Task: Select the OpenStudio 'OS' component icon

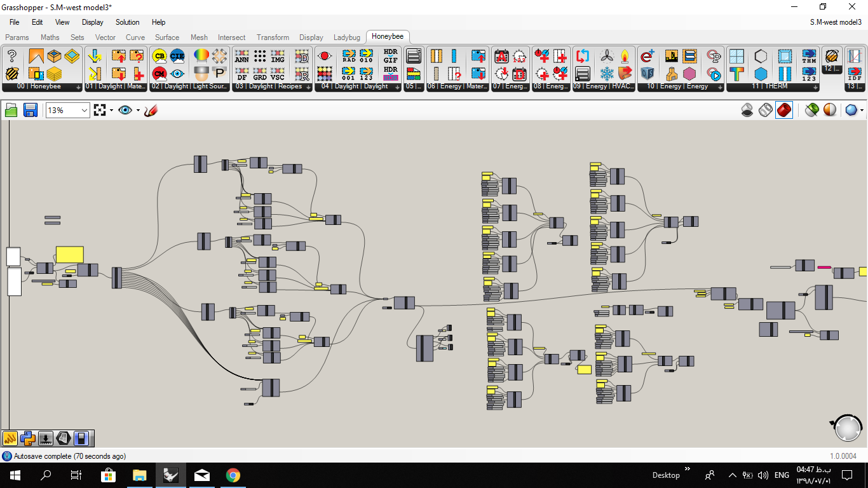Action: tap(648, 74)
